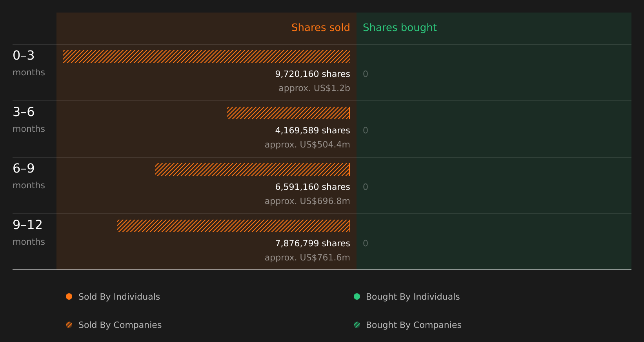Click the bought value 0 in 9–12 months row
Screen dimensions: 644x342
tap(366, 243)
